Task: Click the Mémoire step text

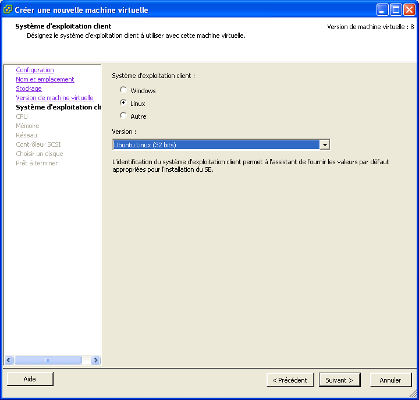Action: (x=27, y=126)
